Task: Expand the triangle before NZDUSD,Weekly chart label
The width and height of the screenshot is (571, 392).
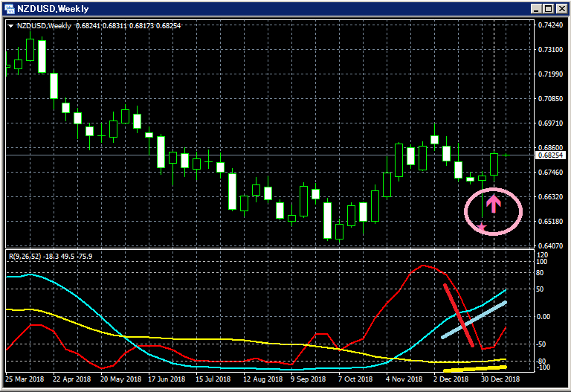Action: (10, 26)
